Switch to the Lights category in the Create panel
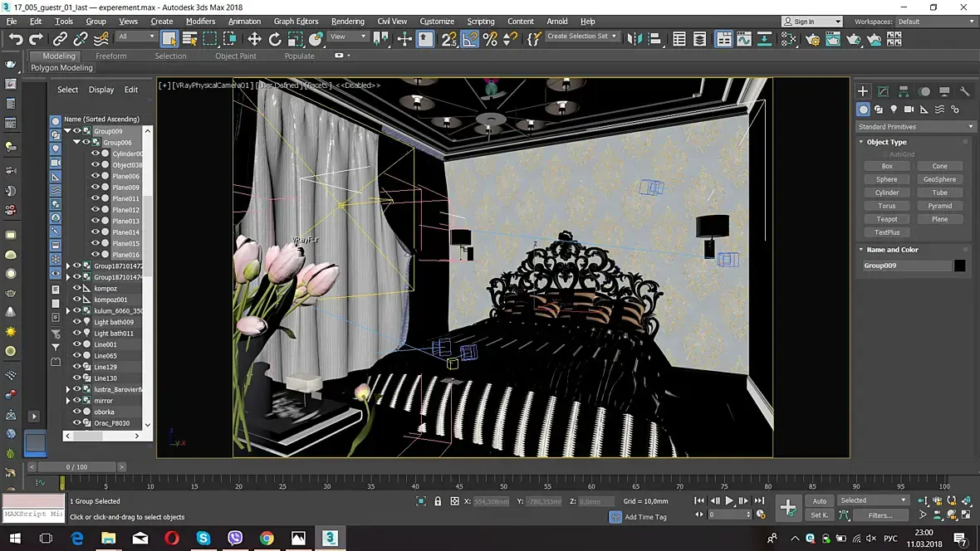 [894, 110]
